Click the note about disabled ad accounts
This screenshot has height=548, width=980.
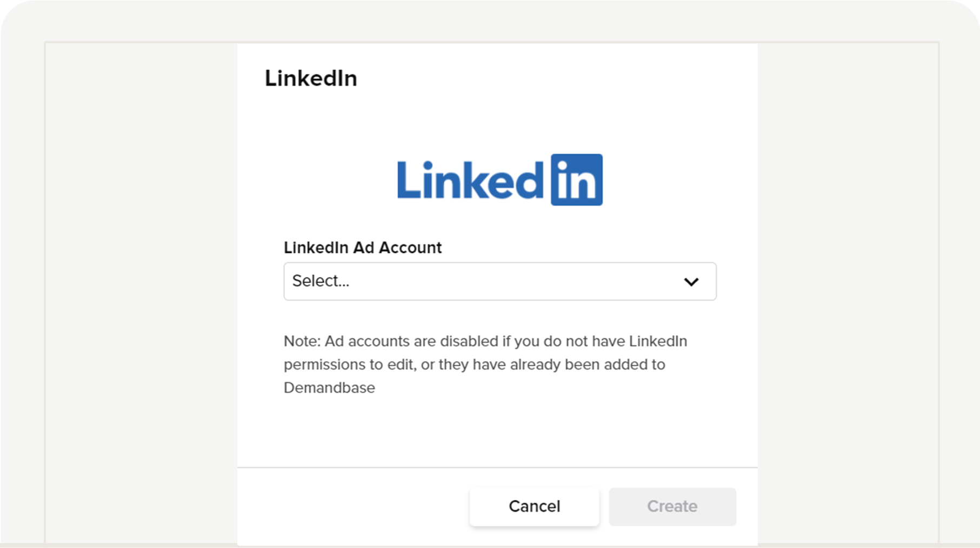tap(485, 364)
